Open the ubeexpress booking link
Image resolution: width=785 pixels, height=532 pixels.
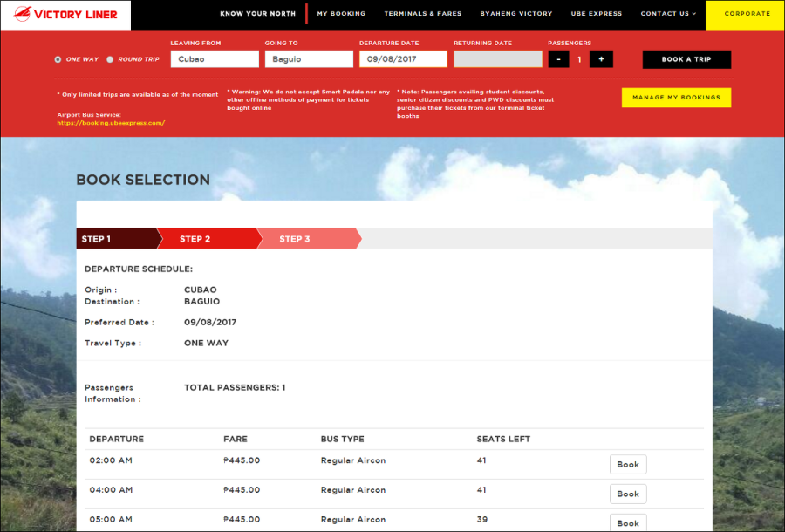coord(111,123)
